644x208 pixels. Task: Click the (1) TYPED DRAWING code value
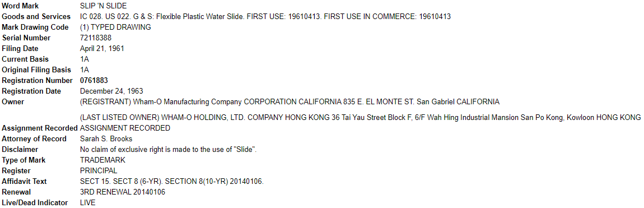pyautogui.click(x=115, y=27)
